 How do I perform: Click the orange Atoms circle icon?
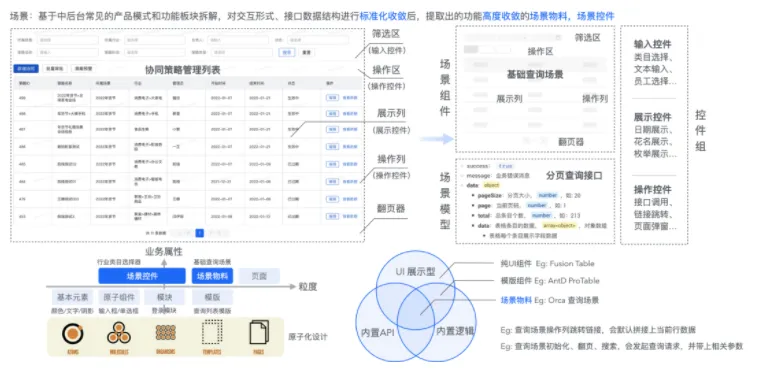pos(72,333)
